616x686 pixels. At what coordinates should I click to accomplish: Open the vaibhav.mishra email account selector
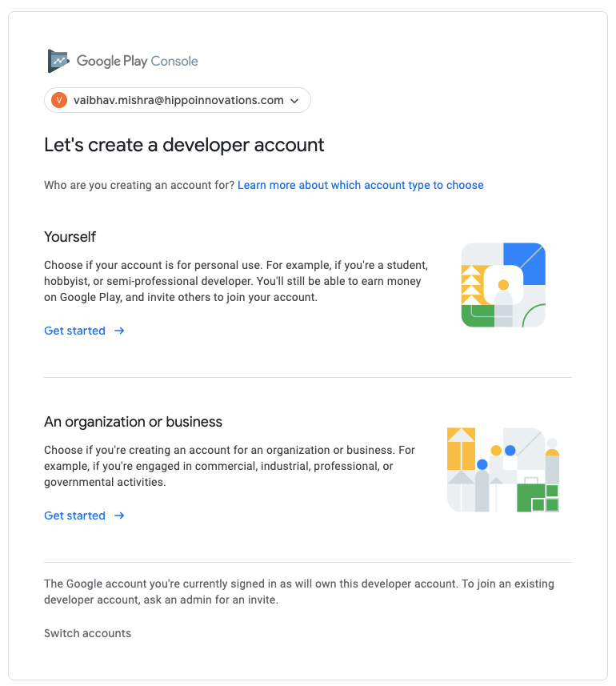[178, 100]
